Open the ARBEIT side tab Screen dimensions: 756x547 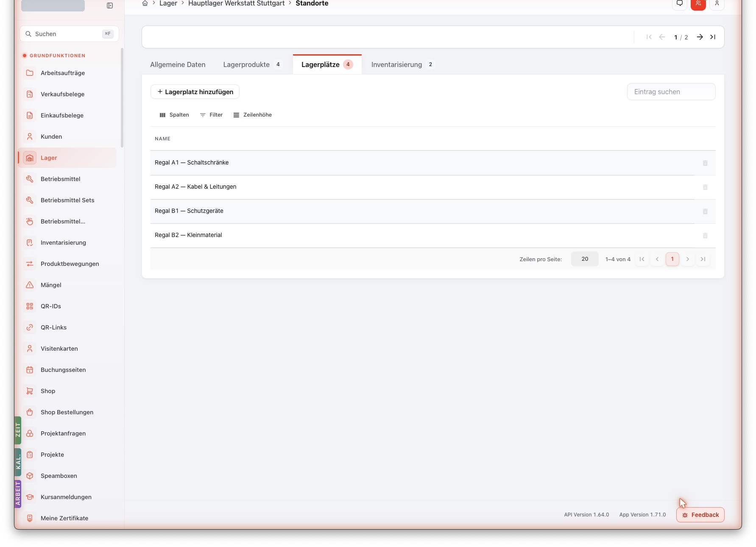(x=18, y=494)
